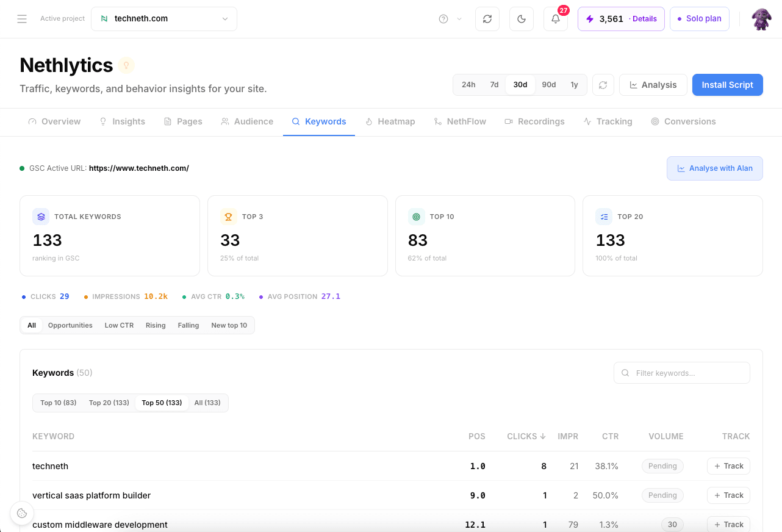Image resolution: width=782 pixels, height=532 pixels.
Task: Filter keywords by New top 10
Action: click(229, 325)
